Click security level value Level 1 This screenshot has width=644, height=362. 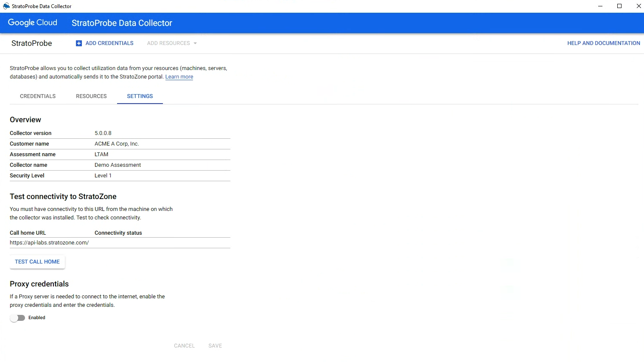pos(103,176)
